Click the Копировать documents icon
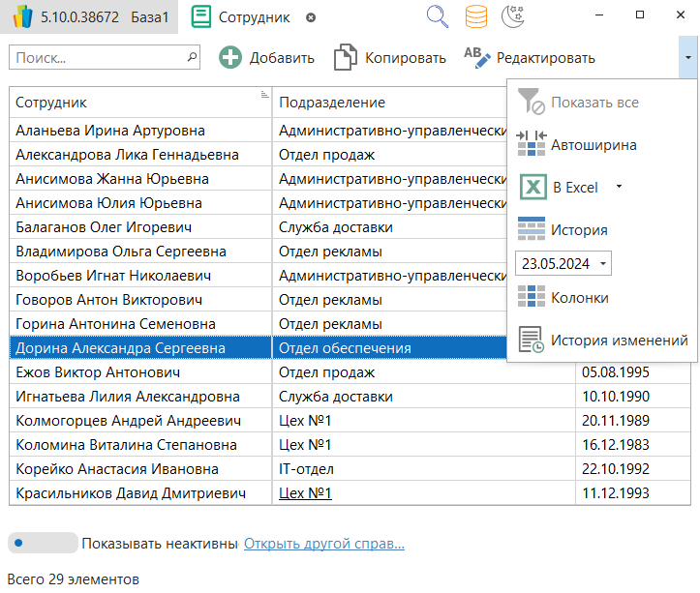 pos(346,58)
